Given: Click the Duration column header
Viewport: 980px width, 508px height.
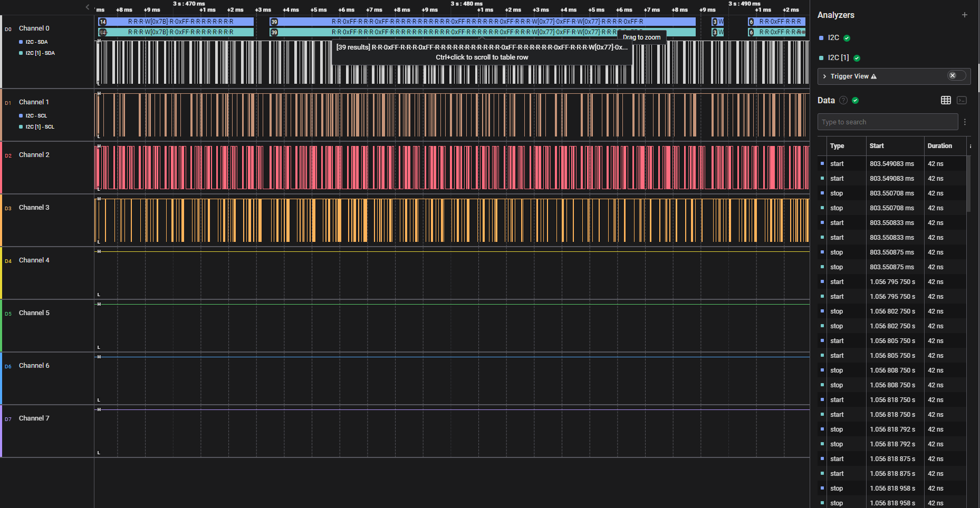Looking at the screenshot, I should [940, 146].
